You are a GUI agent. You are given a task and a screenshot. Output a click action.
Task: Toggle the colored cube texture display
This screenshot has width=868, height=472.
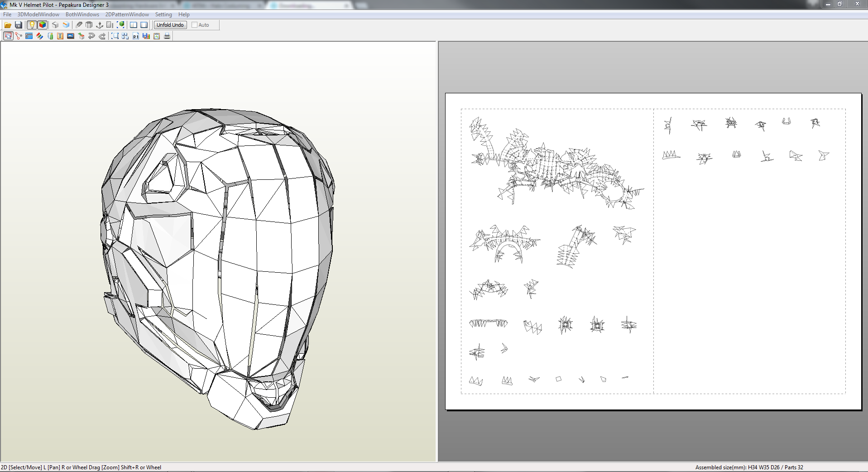[43, 25]
